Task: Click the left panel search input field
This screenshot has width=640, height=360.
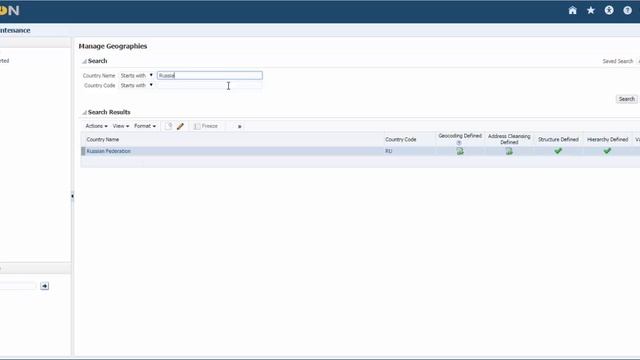Action: (18, 286)
